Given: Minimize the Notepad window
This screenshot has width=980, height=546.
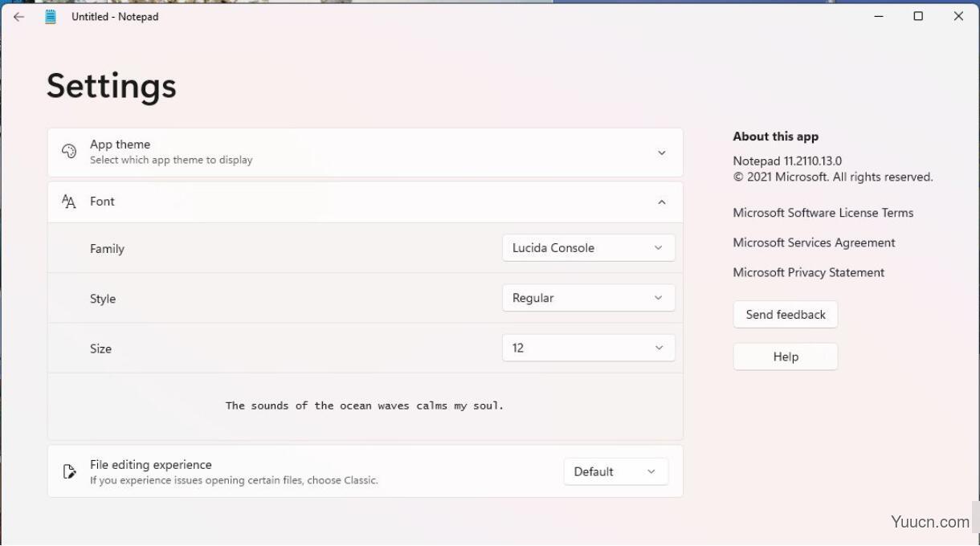Looking at the screenshot, I should [879, 16].
